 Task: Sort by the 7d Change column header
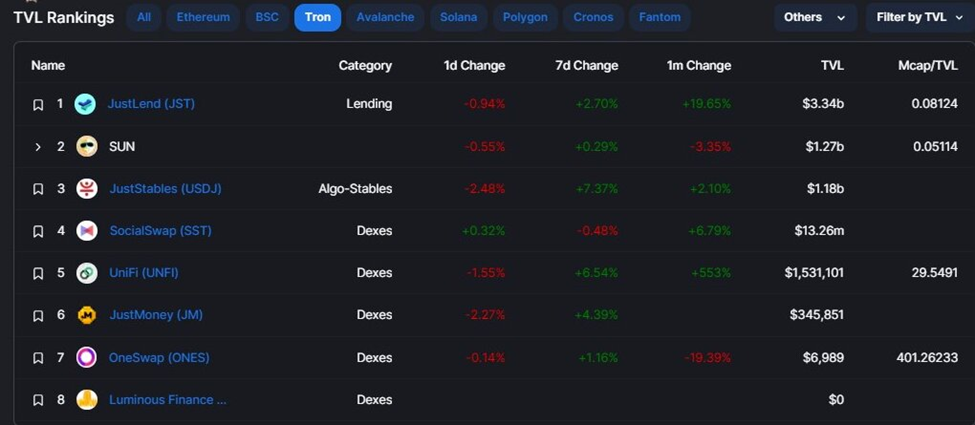tap(587, 66)
